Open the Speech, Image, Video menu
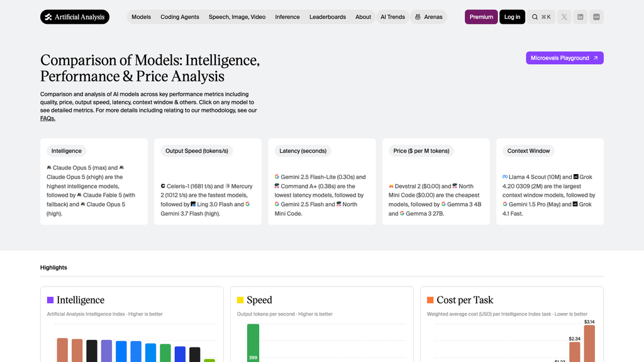This screenshot has width=644, height=362. [x=237, y=17]
